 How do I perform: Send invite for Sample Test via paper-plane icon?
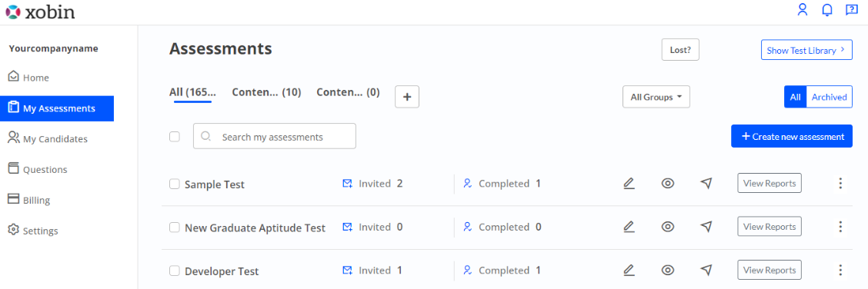pyautogui.click(x=706, y=184)
